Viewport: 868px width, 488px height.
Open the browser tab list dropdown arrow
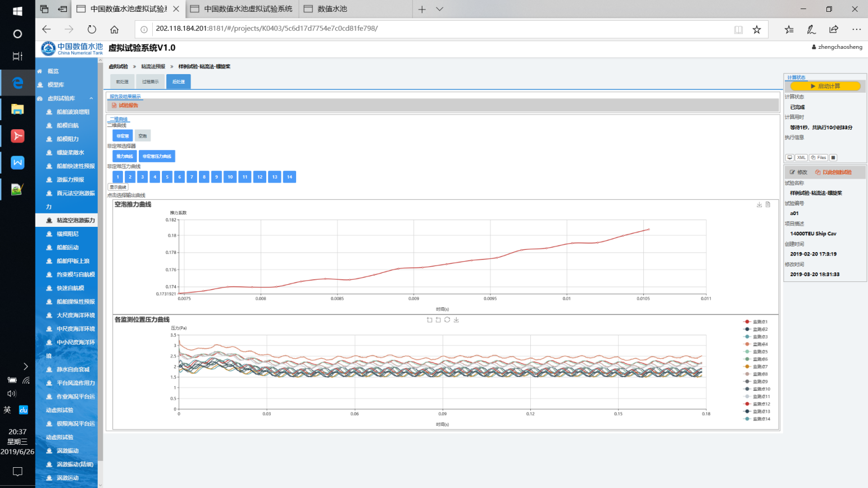coord(440,9)
